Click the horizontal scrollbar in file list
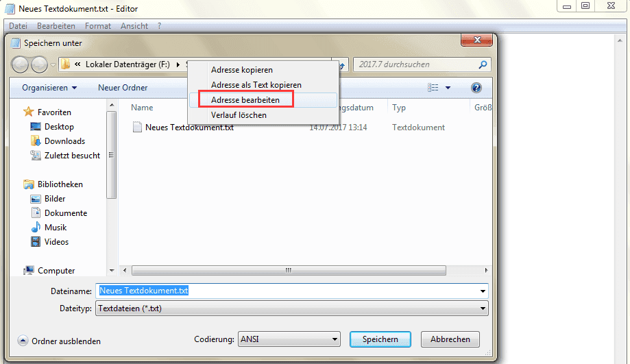This screenshot has height=364, width=630. [289, 270]
